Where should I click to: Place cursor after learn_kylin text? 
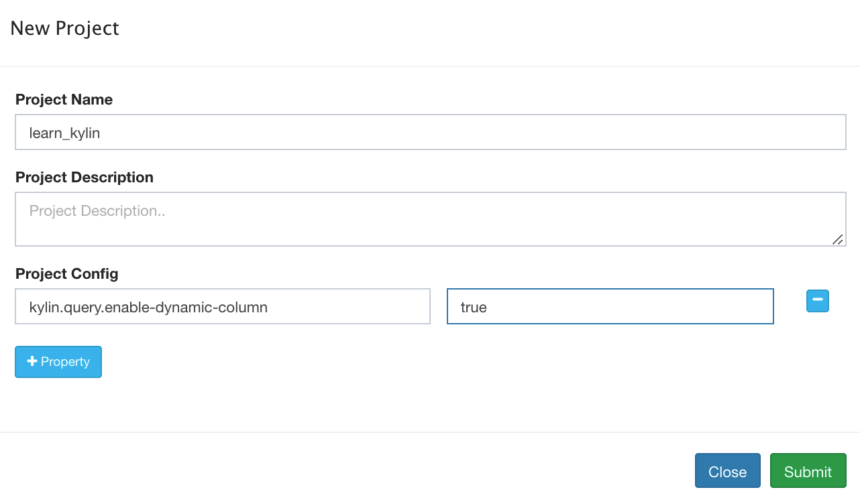click(x=101, y=133)
